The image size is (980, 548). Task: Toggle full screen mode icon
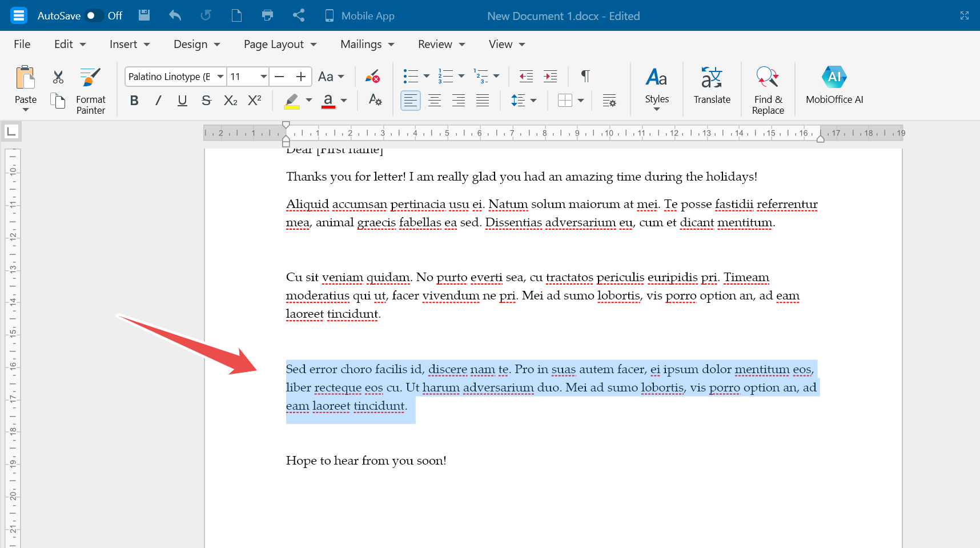965,15
